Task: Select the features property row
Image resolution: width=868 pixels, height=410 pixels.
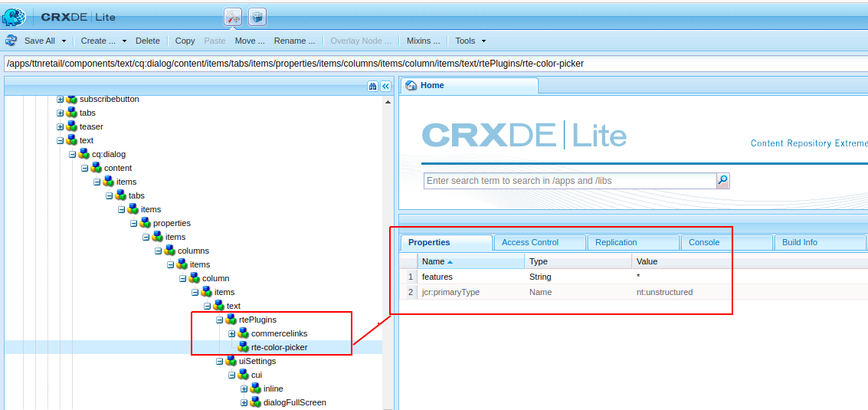Action: point(634,277)
